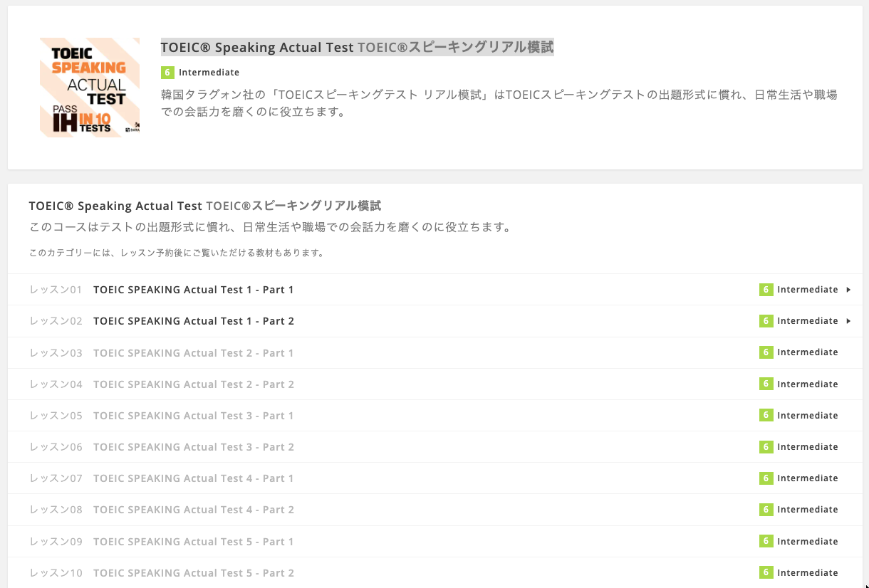Image resolution: width=869 pixels, height=588 pixels.
Task: Click Intermediate text on Test 5 - Part 2 row
Action: pos(808,573)
